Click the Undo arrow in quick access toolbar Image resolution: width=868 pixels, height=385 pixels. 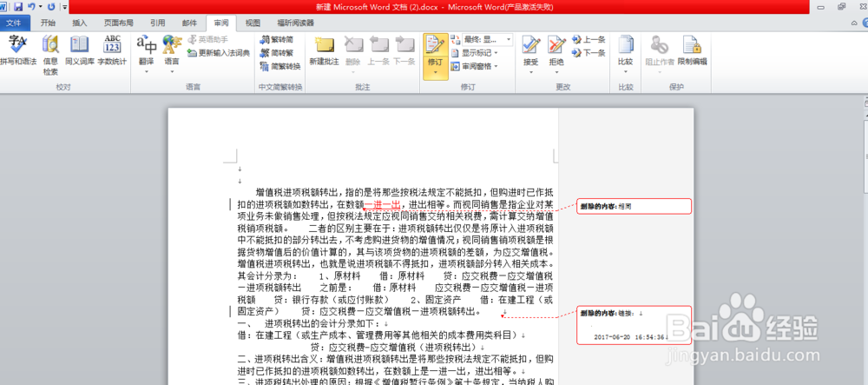pyautogui.click(x=31, y=7)
